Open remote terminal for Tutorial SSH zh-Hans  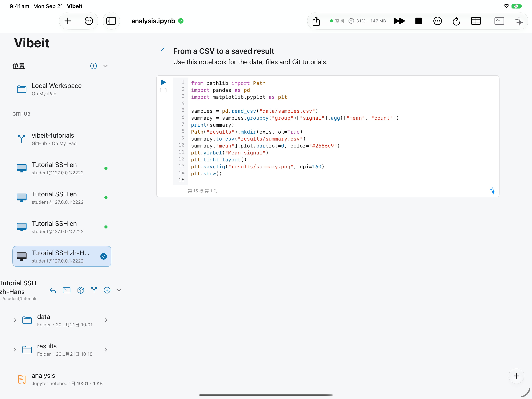click(x=67, y=290)
